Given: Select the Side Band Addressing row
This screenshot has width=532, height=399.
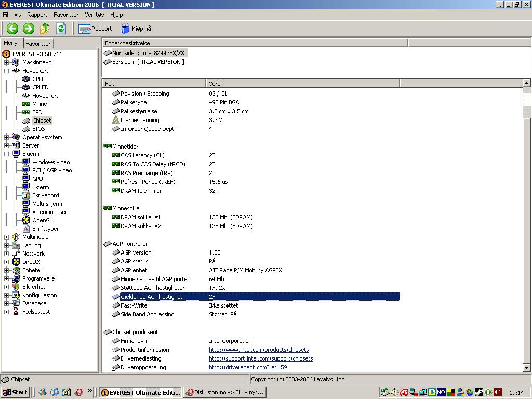Looking at the screenshot, I should tap(251, 314).
